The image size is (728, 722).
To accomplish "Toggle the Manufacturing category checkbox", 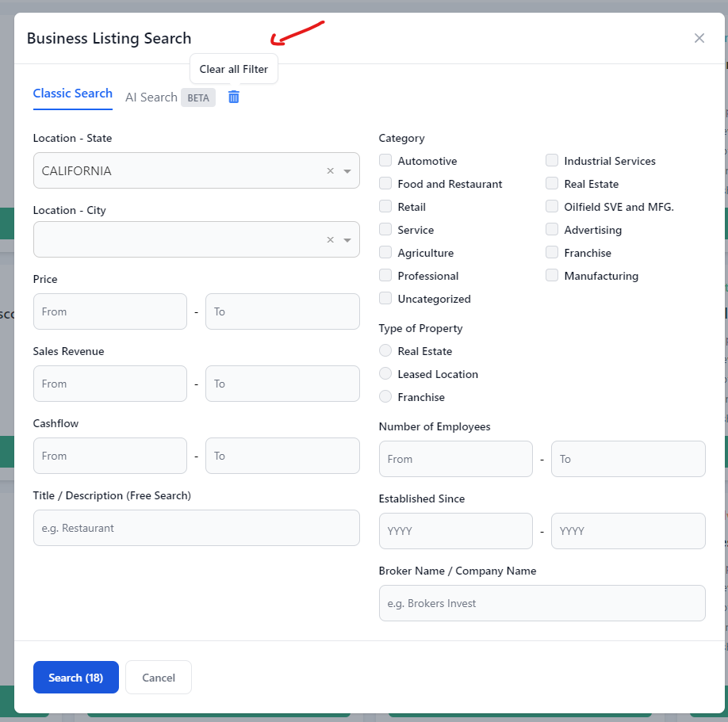I will (552, 276).
